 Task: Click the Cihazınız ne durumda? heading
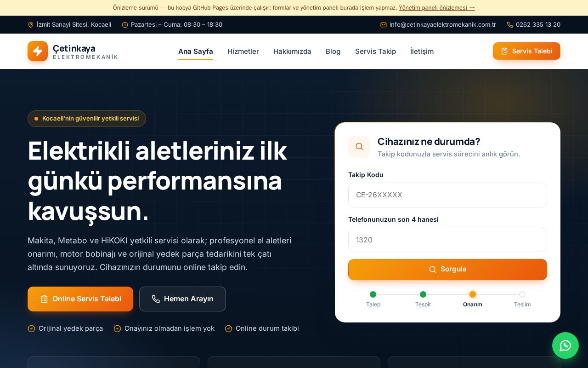point(429,142)
